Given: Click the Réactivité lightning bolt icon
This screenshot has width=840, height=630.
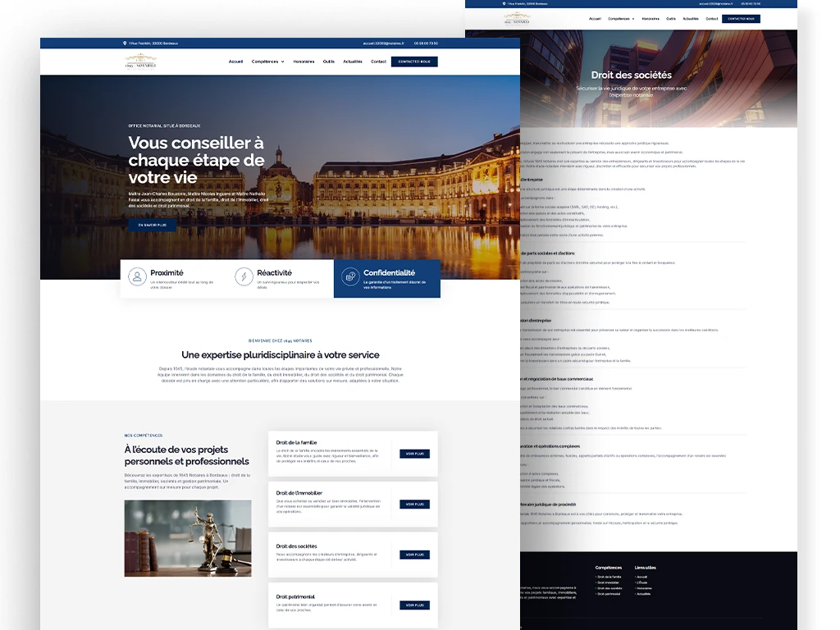Looking at the screenshot, I should (x=244, y=276).
